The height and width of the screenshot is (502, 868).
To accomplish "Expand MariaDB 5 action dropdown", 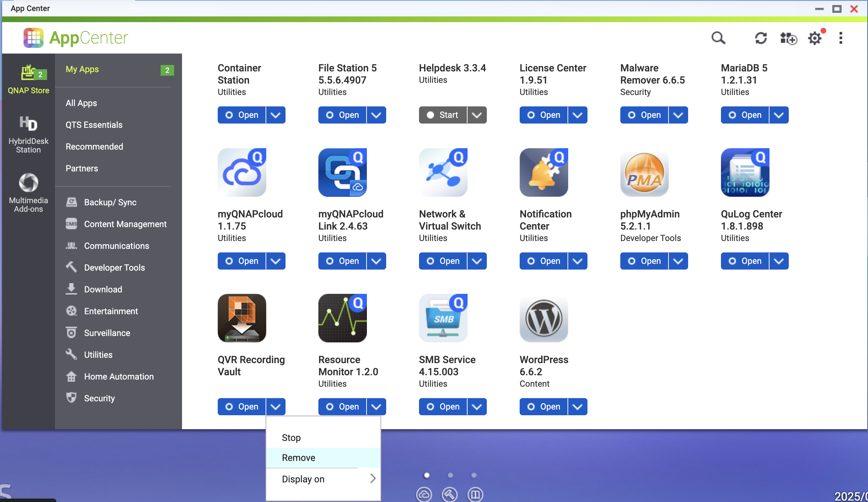I will pyautogui.click(x=779, y=115).
